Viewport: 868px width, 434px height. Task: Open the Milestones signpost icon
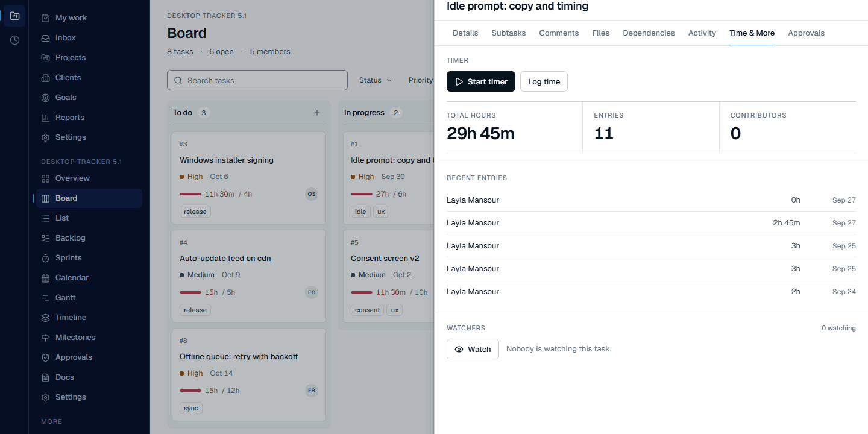[x=45, y=338]
